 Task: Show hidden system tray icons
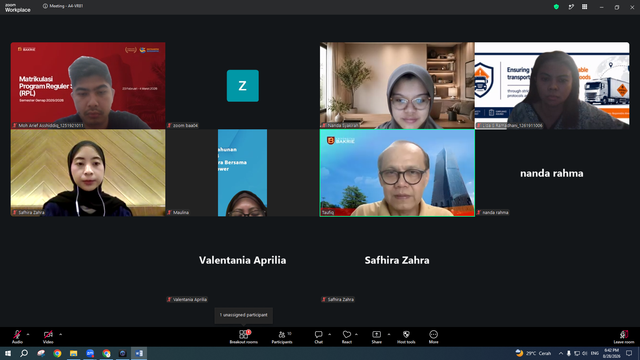tap(561, 353)
